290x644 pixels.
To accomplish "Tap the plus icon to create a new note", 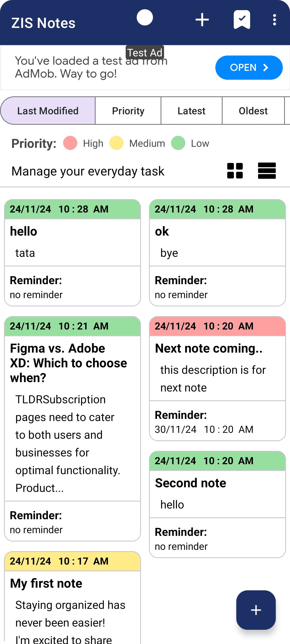I will [x=202, y=19].
